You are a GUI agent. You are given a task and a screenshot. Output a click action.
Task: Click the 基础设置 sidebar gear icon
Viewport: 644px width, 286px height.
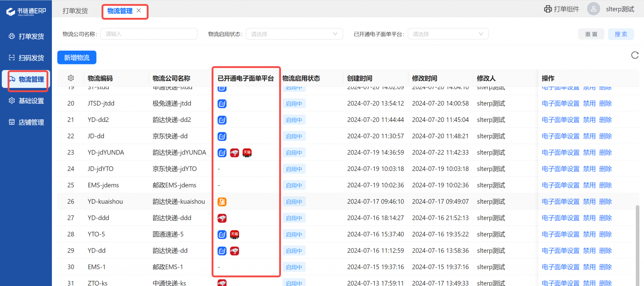[x=12, y=101]
